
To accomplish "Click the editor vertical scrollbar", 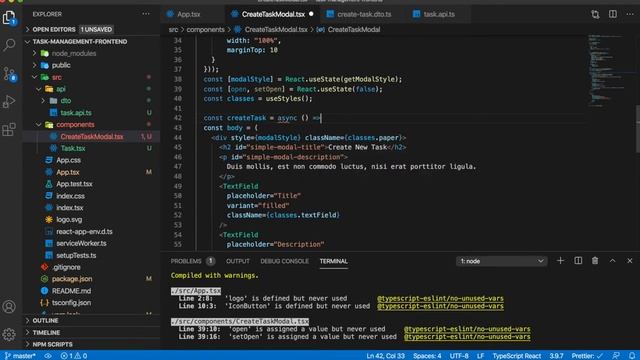I will click(x=638, y=129).
